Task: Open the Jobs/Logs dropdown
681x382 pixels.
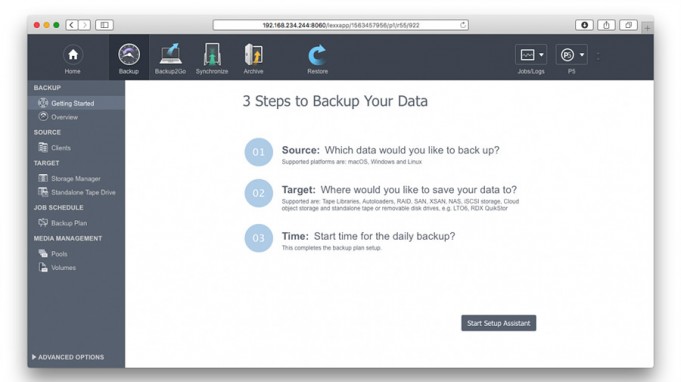Action: pyautogui.click(x=531, y=55)
